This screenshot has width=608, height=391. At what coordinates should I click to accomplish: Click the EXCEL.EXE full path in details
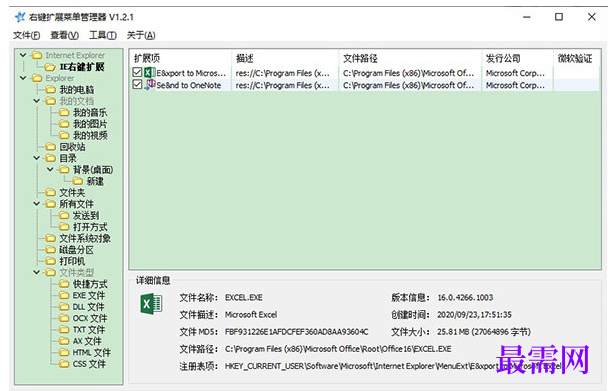338,349
